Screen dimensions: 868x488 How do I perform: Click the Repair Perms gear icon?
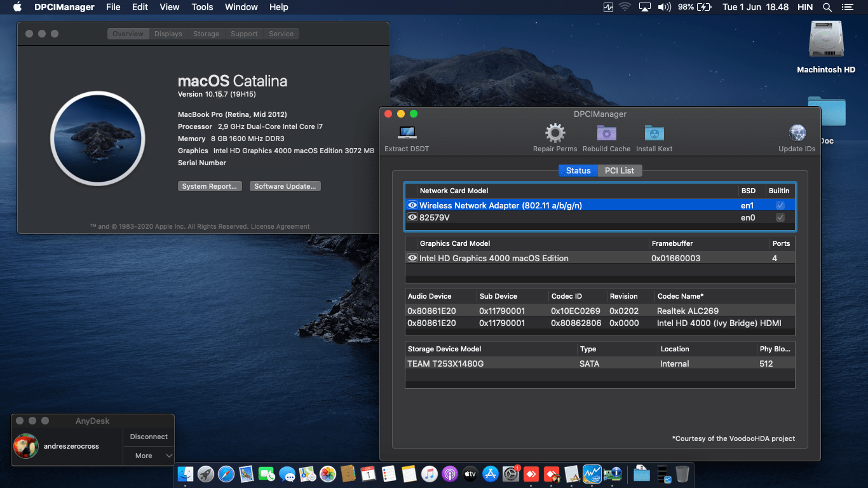pyautogui.click(x=555, y=133)
